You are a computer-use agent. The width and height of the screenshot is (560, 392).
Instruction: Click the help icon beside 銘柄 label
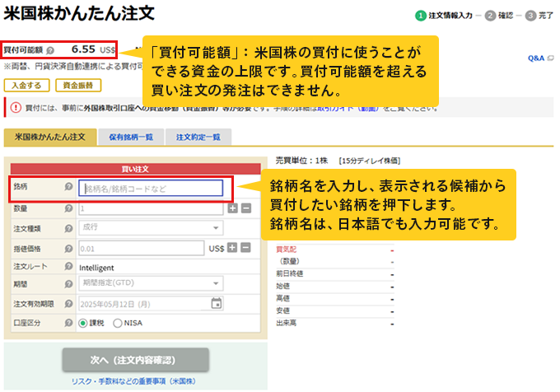point(69,189)
